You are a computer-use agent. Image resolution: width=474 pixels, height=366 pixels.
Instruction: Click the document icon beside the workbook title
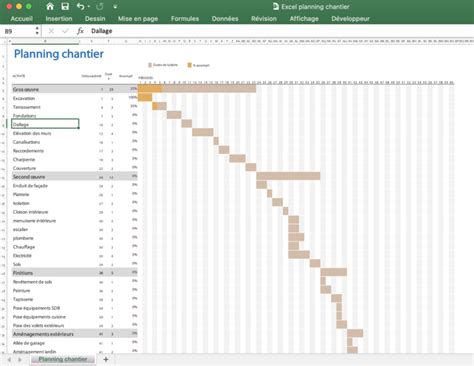(x=276, y=6)
